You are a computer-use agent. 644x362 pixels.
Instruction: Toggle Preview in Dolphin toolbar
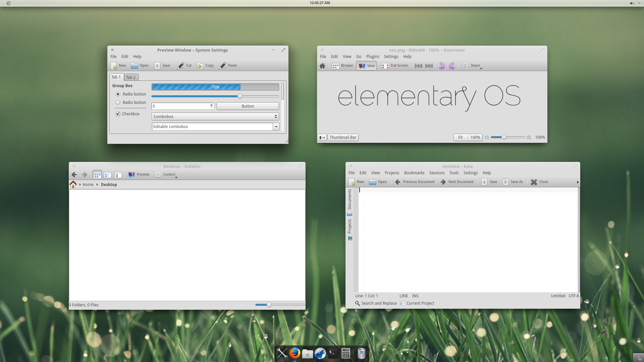139,175
